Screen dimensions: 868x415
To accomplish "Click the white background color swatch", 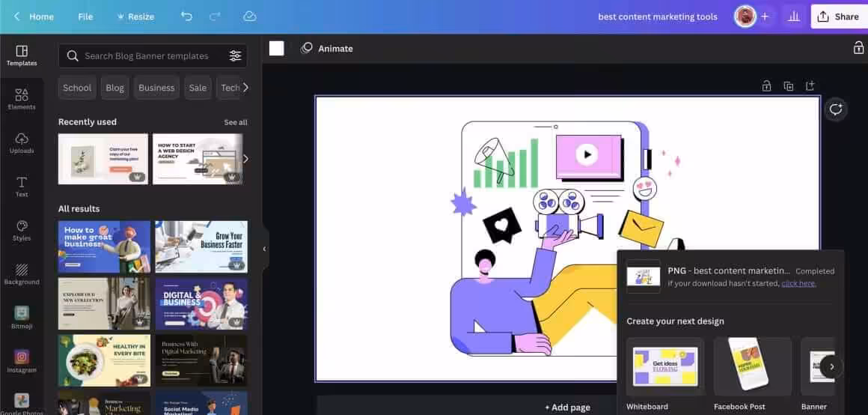I will 277,48.
